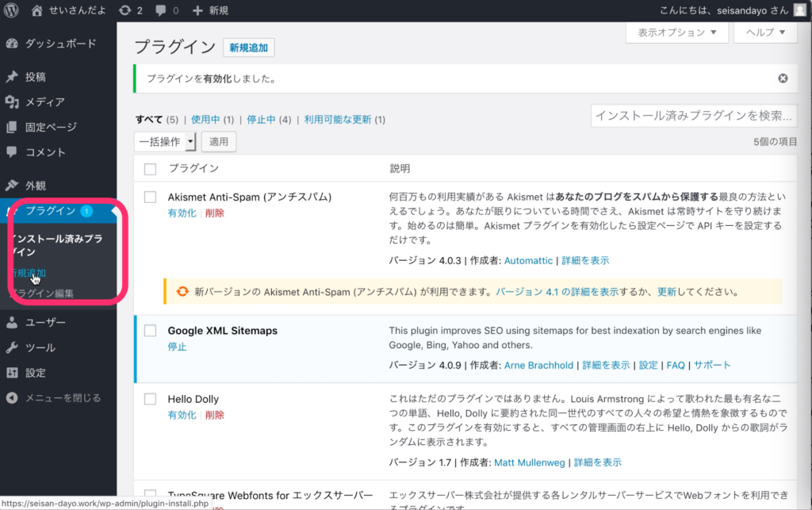Open the bulk actions (一括操作) dropdown
Viewport: 812px width, 510px height.
[x=165, y=142]
